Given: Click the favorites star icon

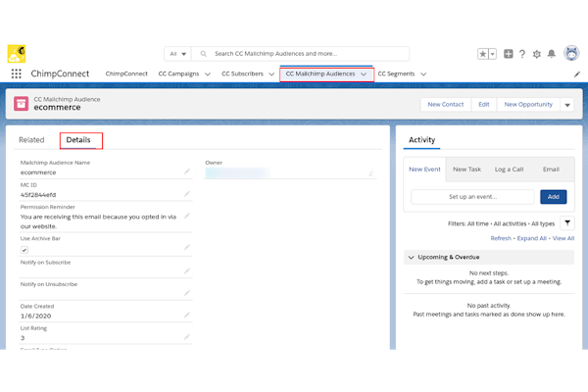Looking at the screenshot, I should [x=483, y=54].
